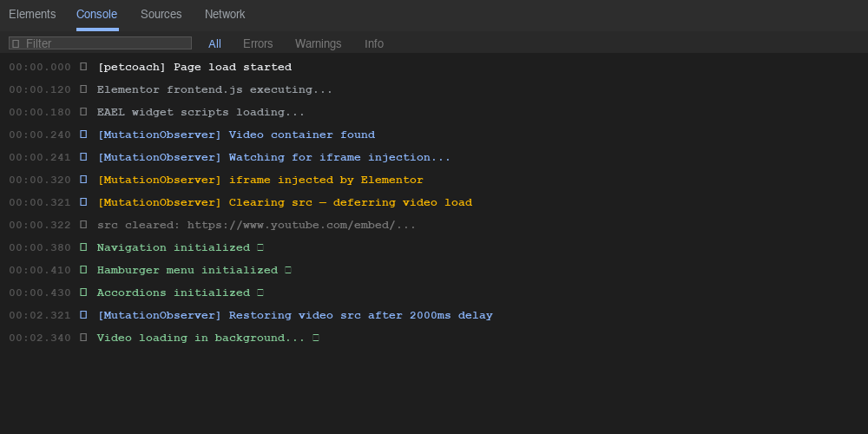Click timestamp 00:00.430
The image size is (868, 434).
(40, 293)
